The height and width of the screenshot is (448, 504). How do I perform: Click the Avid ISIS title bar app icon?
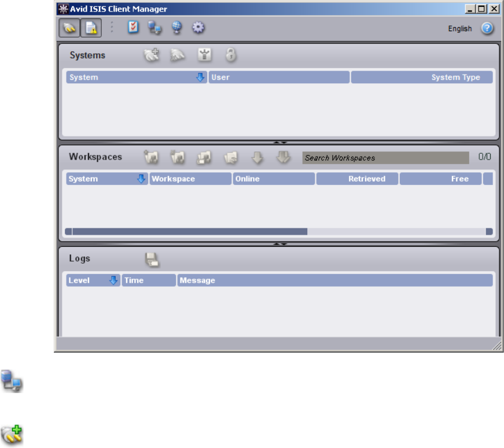[63, 9]
